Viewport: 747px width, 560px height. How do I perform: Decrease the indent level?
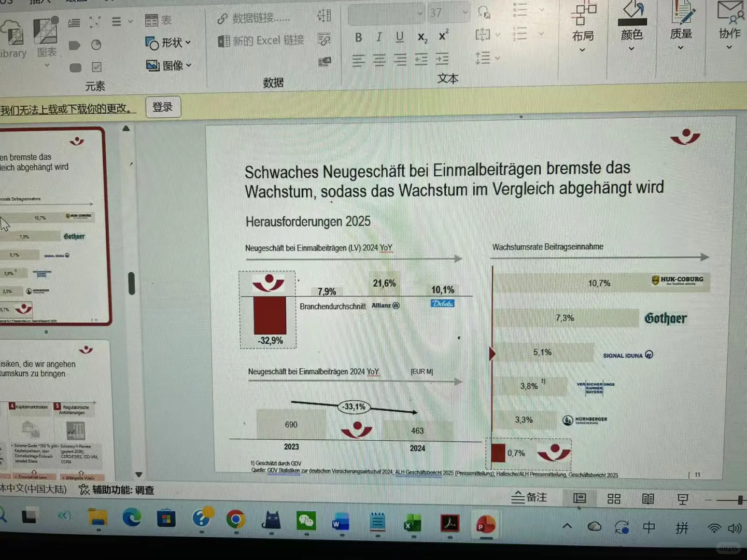(421, 59)
